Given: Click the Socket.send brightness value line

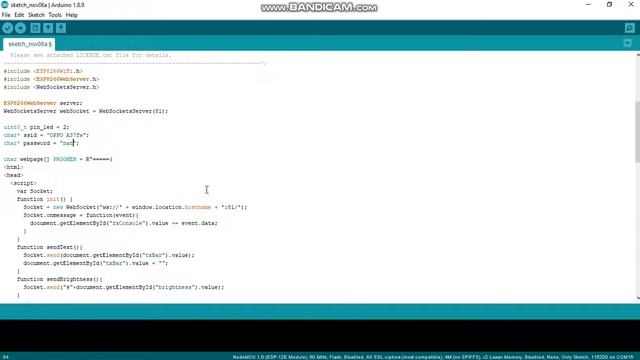Looking at the screenshot, I should (124, 287).
